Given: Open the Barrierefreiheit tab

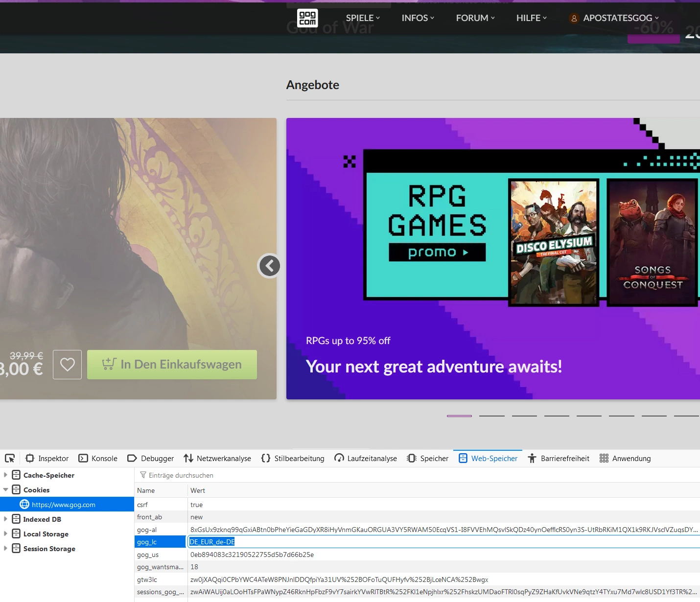Looking at the screenshot, I should [x=559, y=458].
